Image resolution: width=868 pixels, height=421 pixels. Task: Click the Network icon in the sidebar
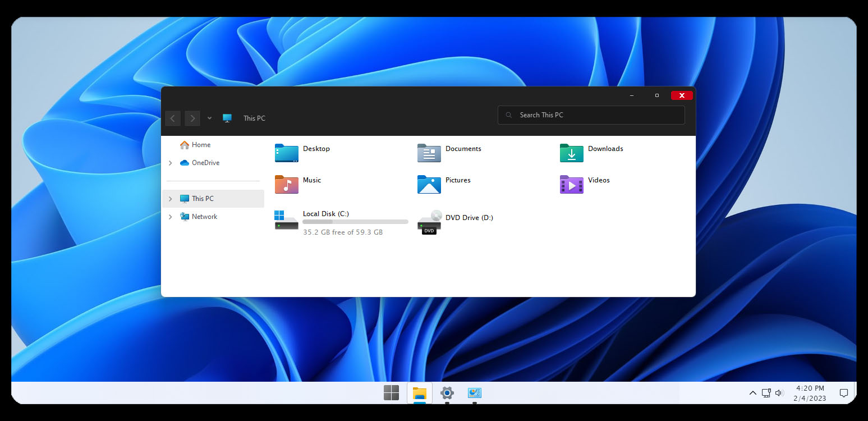[x=185, y=217]
